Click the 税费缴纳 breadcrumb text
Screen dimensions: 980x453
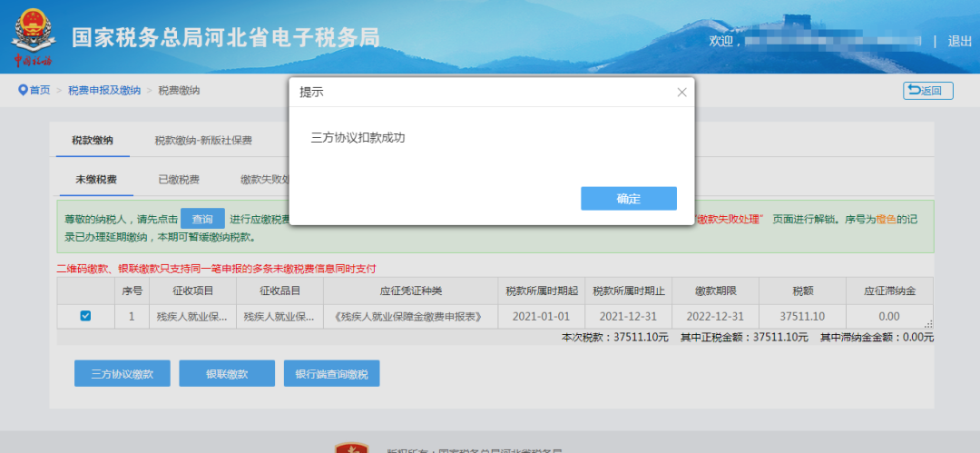[179, 90]
